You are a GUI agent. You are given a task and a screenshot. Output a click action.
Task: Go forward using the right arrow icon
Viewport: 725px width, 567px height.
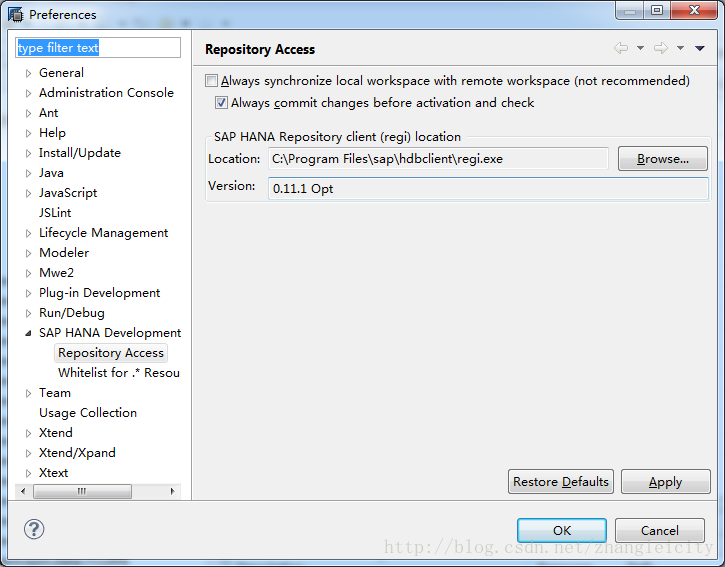pyautogui.click(x=661, y=48)
